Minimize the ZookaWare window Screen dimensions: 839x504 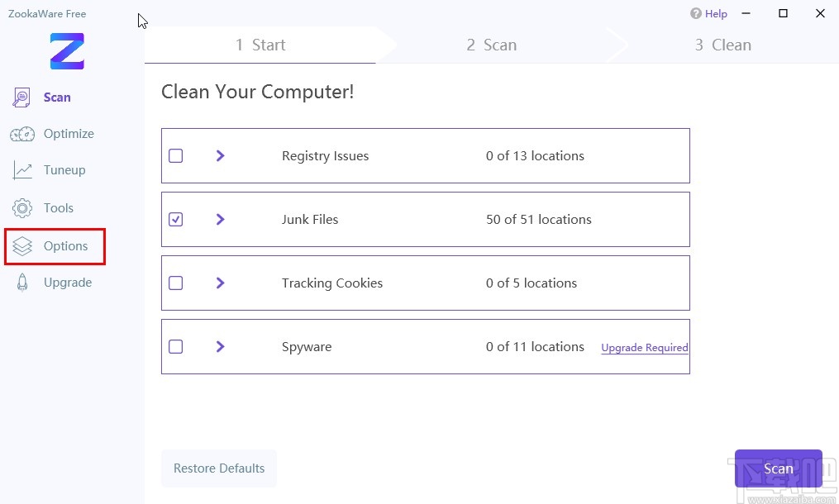tap(746, 13)
